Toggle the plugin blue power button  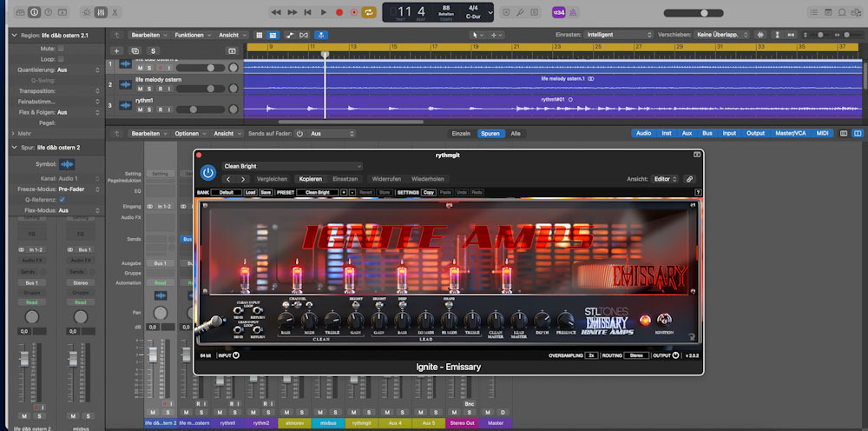[x=208, y=173]
